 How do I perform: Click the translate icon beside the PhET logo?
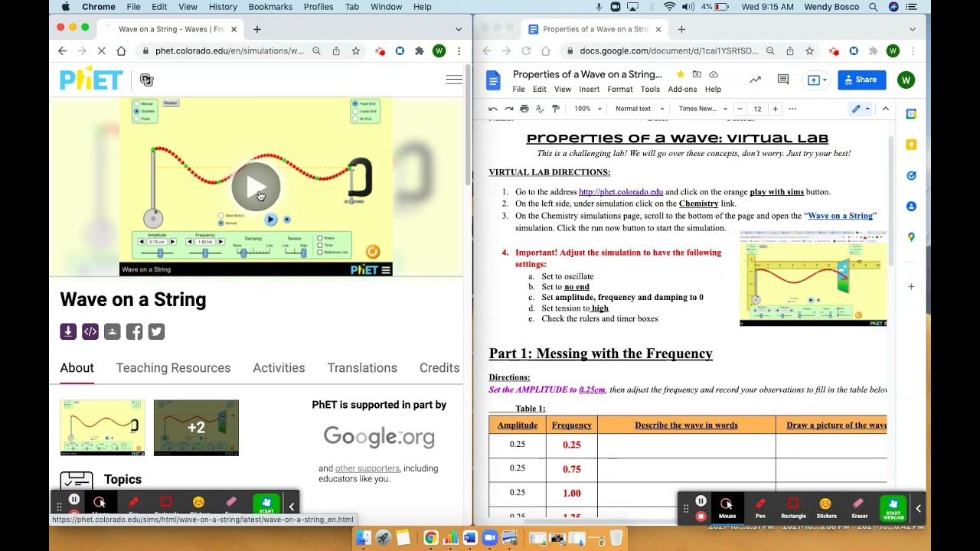pyautogui.click(x=147, y=80)
